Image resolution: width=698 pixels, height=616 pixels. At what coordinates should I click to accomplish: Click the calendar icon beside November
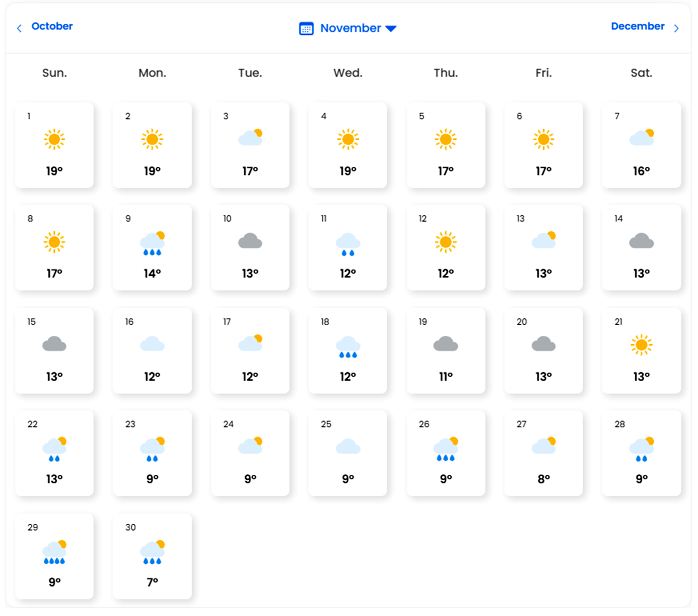[306, 28]
